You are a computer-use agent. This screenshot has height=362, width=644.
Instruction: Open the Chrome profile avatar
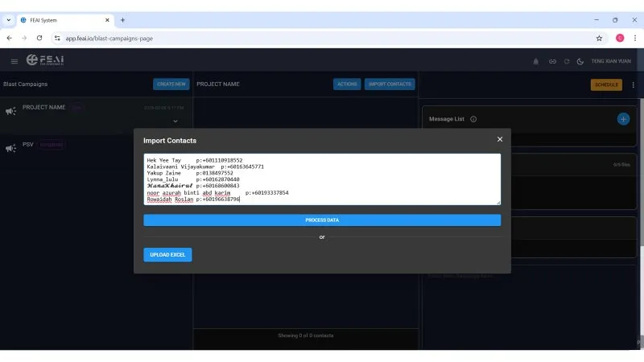(x=620, y=38)
